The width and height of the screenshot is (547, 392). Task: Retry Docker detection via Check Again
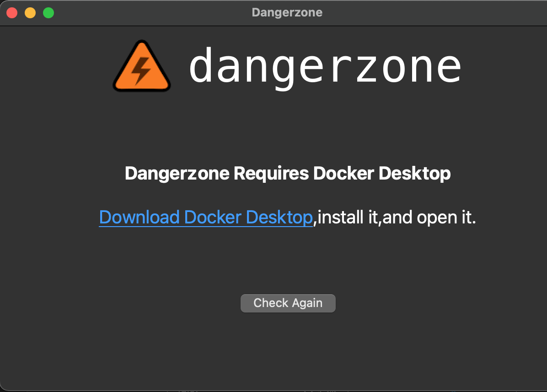tap(288, 303)
